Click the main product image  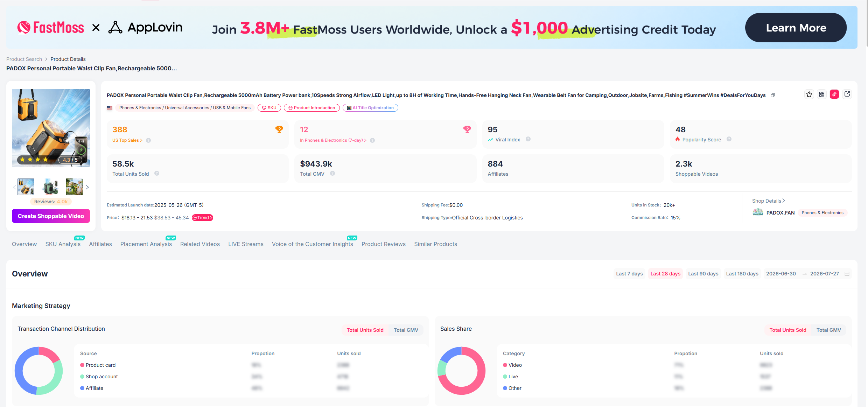(x=51, y=128)
